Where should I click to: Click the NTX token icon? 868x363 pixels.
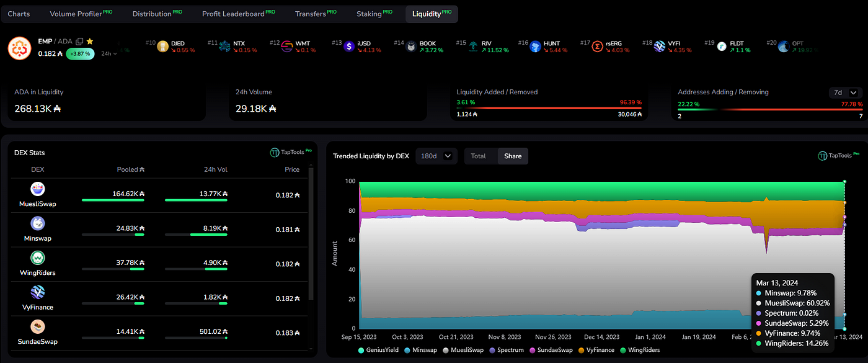point(225,47)
